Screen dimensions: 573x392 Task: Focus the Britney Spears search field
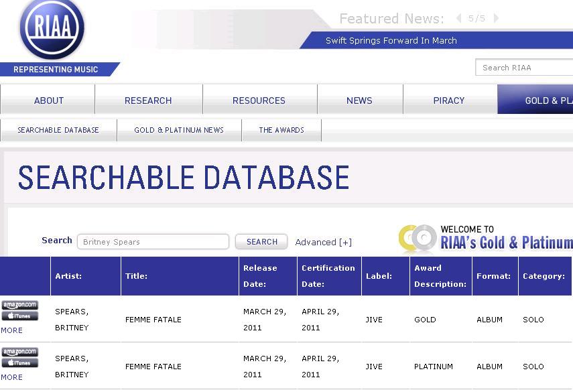point(153,242)
